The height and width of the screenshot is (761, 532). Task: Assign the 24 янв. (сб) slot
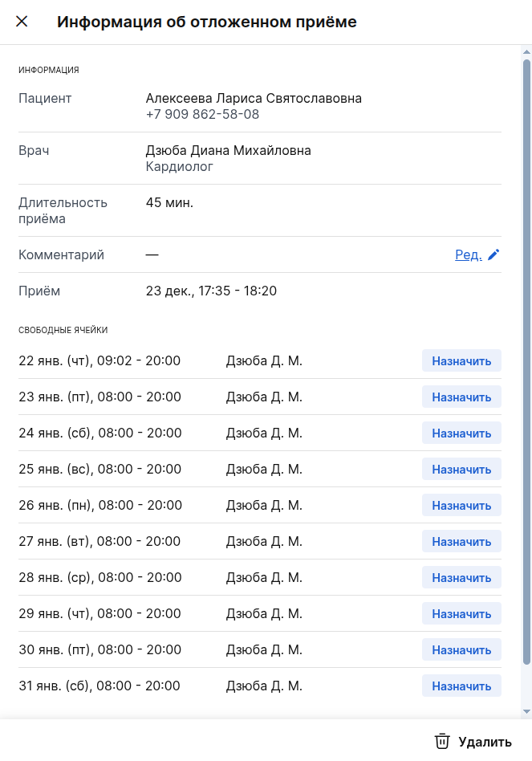point(461,433)
